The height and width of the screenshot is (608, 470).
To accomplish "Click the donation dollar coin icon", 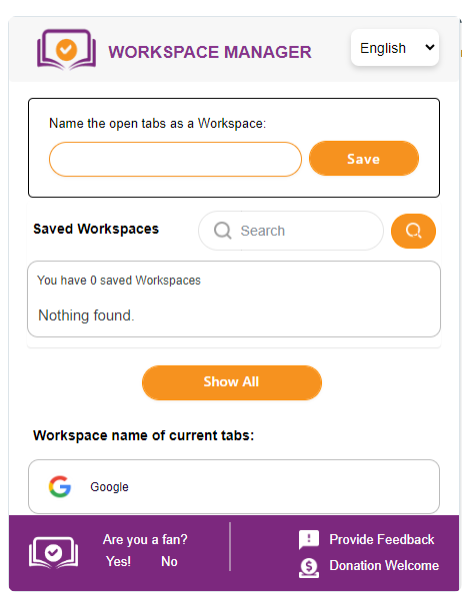I will (309, 568).
